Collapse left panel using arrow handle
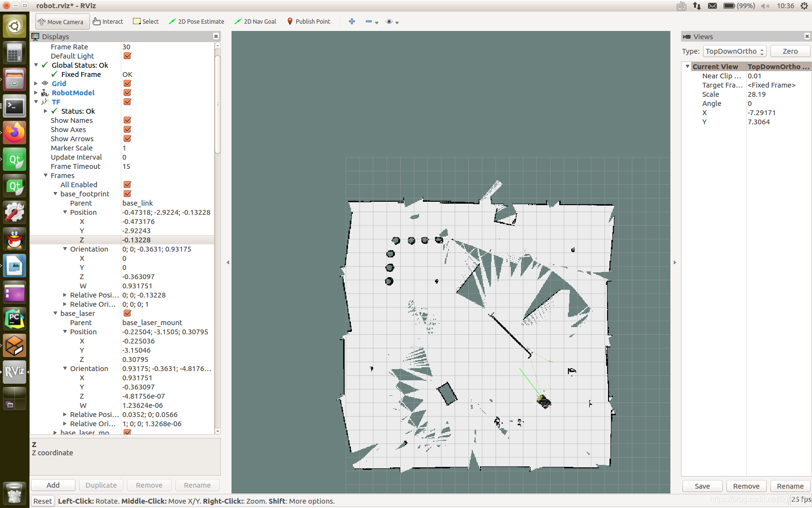 click(x=228, y=263)
